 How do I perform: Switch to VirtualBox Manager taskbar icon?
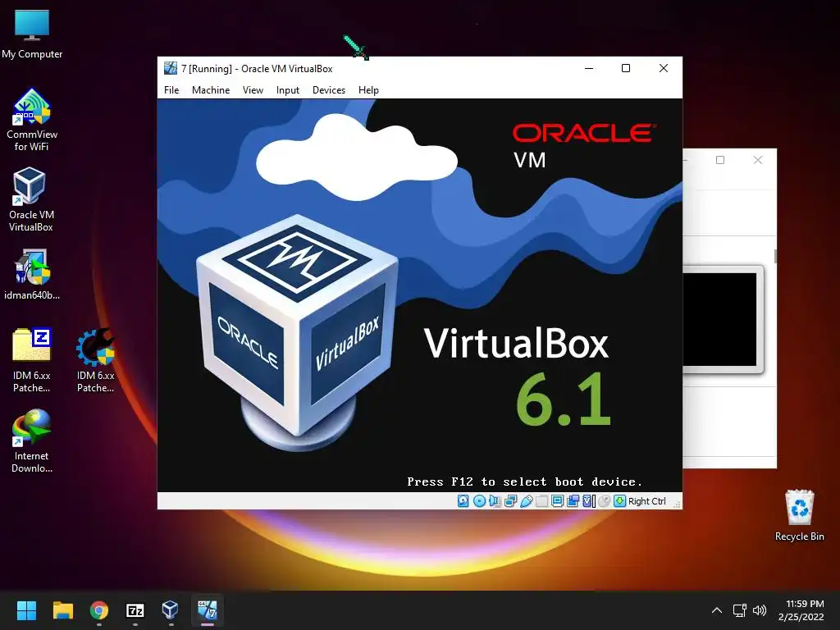(x=171, y=610)
